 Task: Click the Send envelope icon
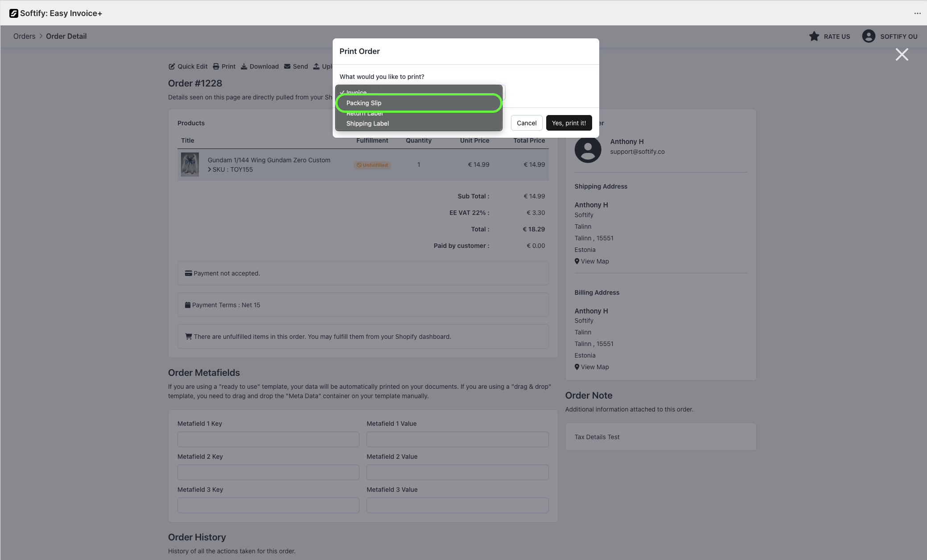(287, 66)
